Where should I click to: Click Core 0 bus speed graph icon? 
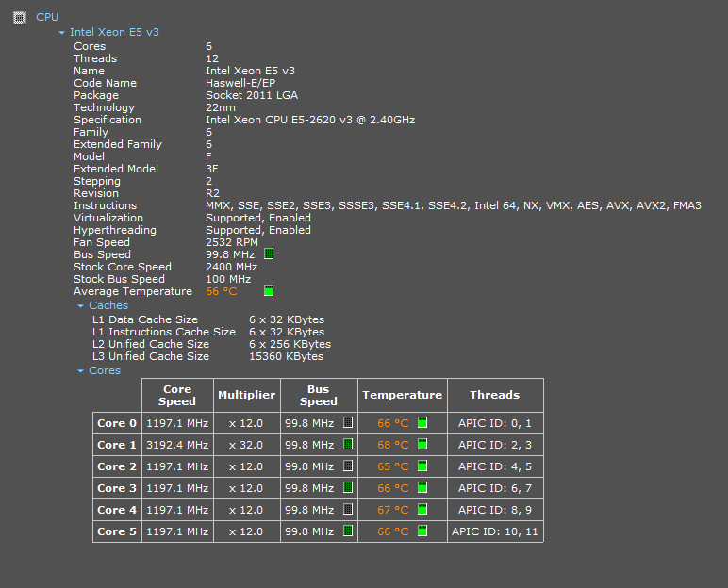point(348,422)
